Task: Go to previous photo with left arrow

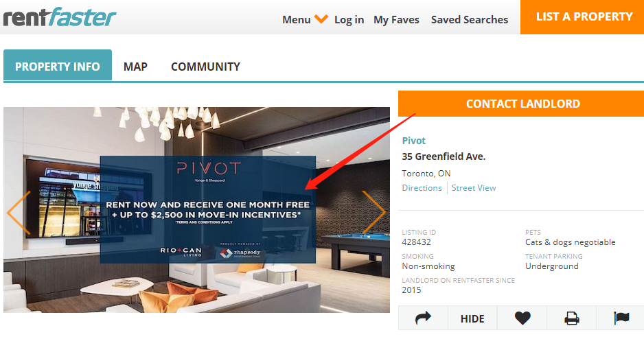Action: [19, 213]
